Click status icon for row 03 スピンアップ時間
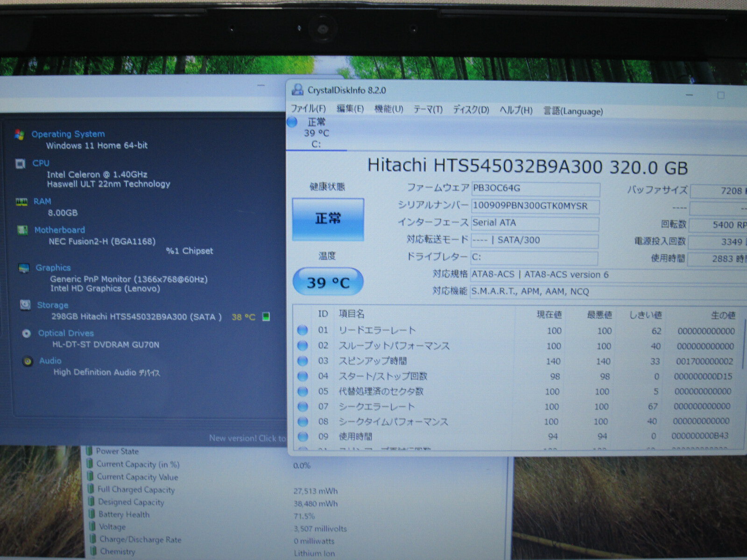 (303, 361)
